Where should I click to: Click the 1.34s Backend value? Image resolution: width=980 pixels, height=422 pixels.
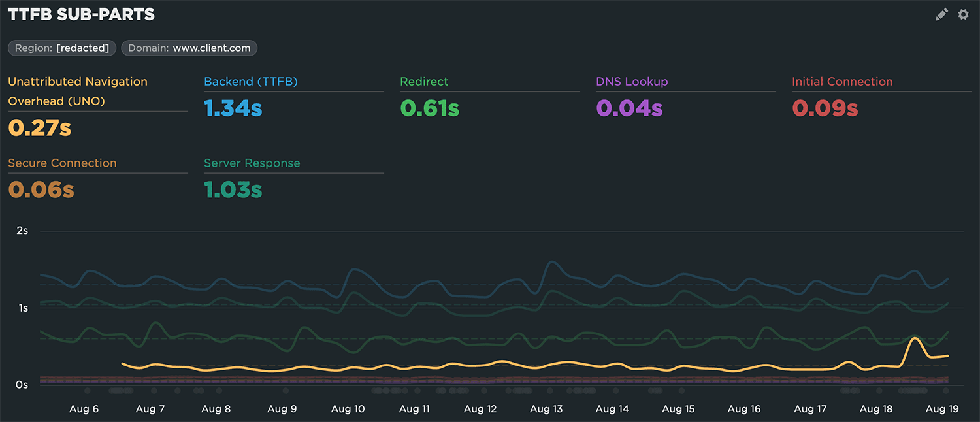[233, 108]
